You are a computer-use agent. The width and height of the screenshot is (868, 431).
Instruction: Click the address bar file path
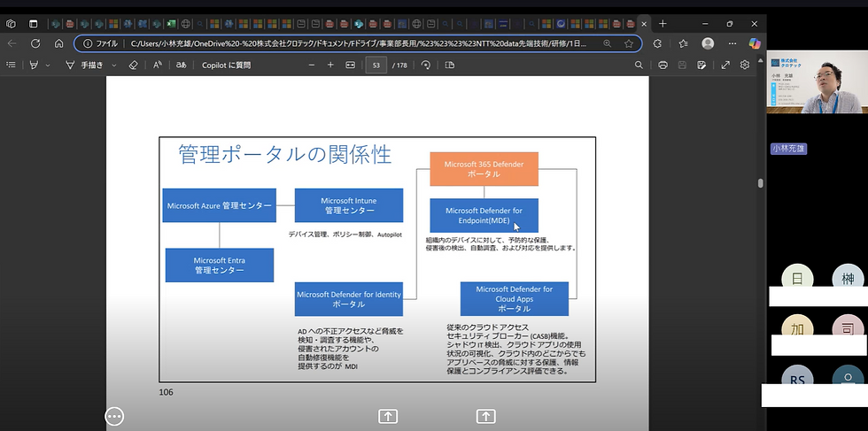tap(358, 43)
